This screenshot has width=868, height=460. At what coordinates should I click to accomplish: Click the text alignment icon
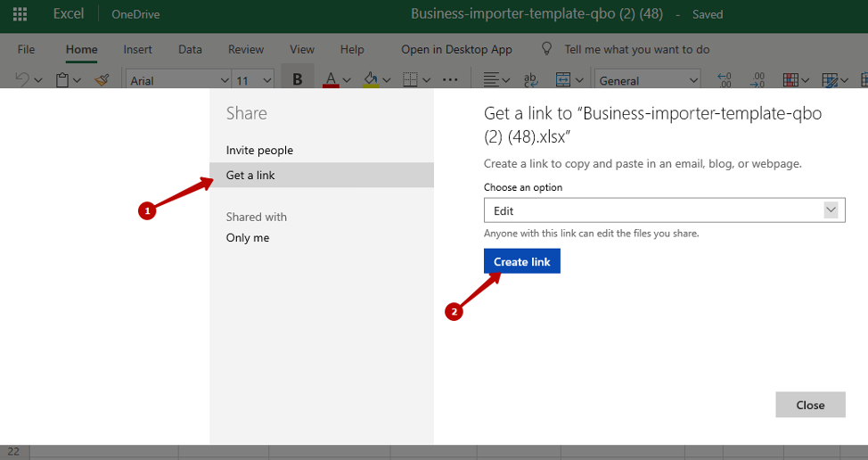pyautogui.click(x=491, y=79)
